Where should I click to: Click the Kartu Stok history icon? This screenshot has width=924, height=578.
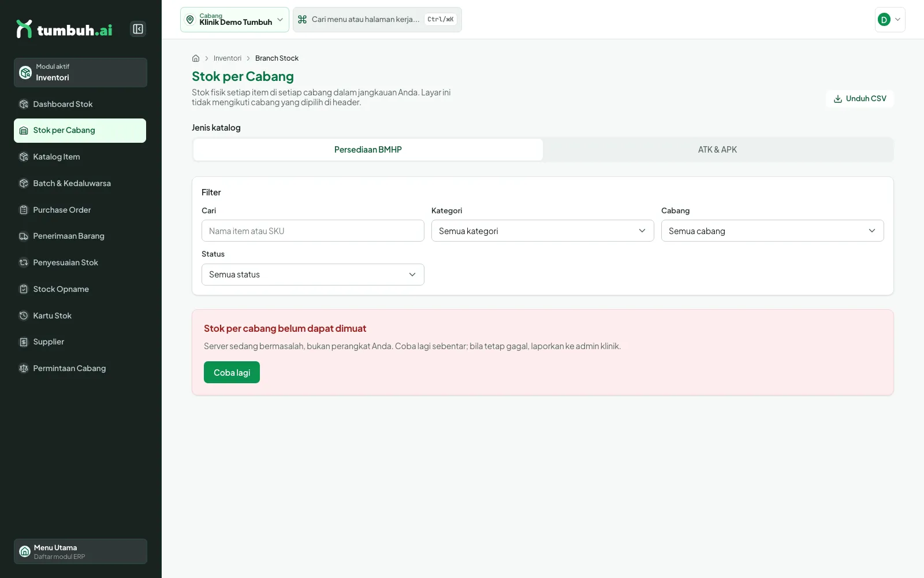point(24,316)
